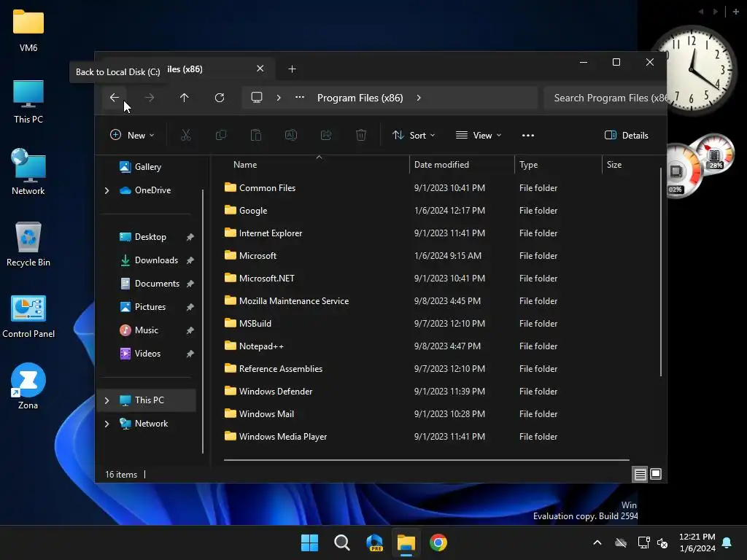Image resolution: width=747 pixels, height=560 pixels.
Task: Open Microsoft Edge from taskbar
Action: pos(374,542)
